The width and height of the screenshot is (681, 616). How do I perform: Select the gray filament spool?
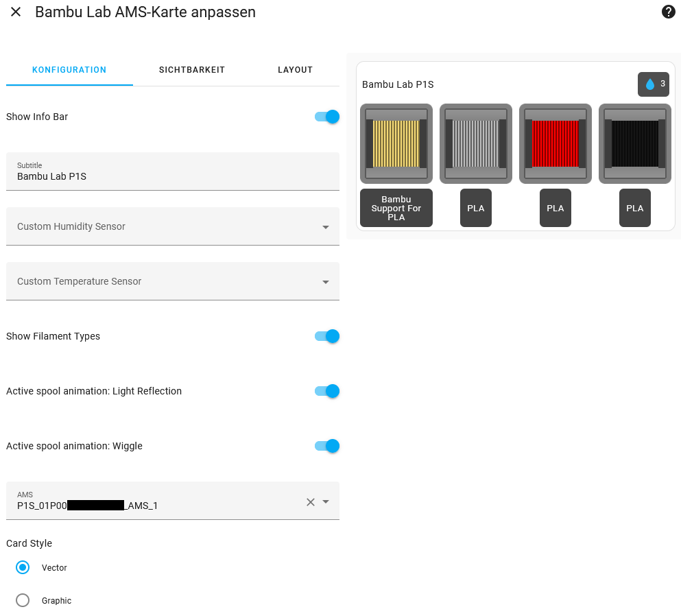(x=475, y=144)
